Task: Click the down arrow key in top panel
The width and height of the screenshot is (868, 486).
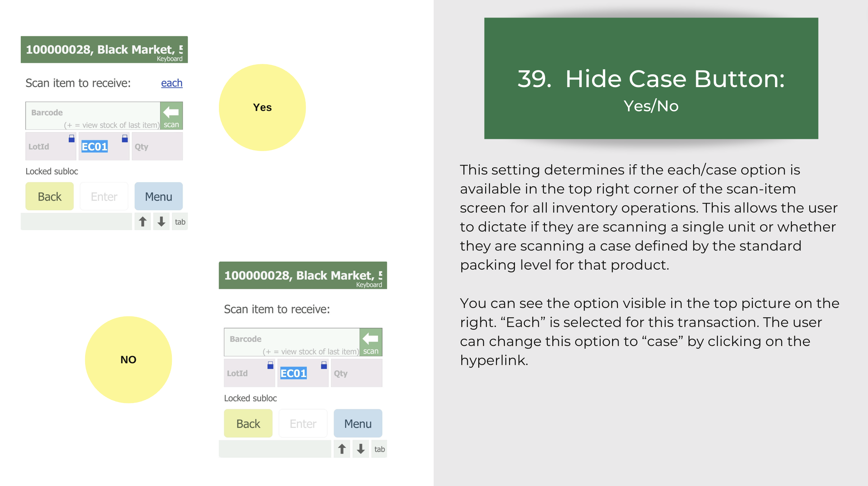Action: 161,222
